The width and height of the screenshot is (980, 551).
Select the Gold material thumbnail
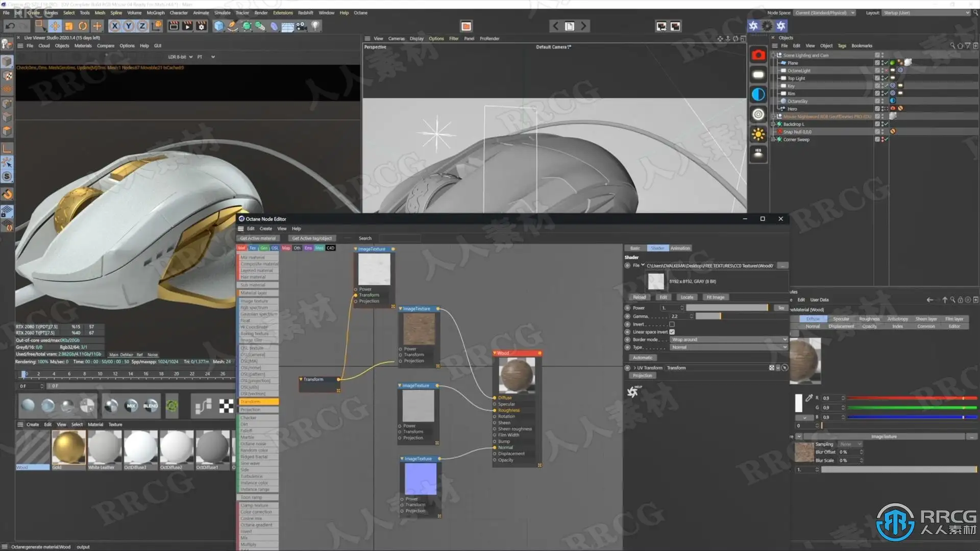tap(68, 448)
